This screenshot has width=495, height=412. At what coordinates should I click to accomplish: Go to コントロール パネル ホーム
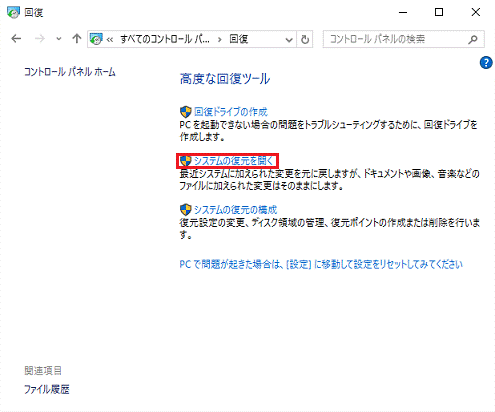70,72
